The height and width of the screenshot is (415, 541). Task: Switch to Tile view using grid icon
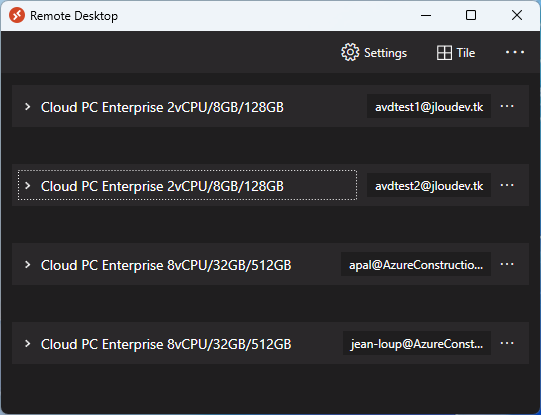pyautogui.click(x=444, y=53)
